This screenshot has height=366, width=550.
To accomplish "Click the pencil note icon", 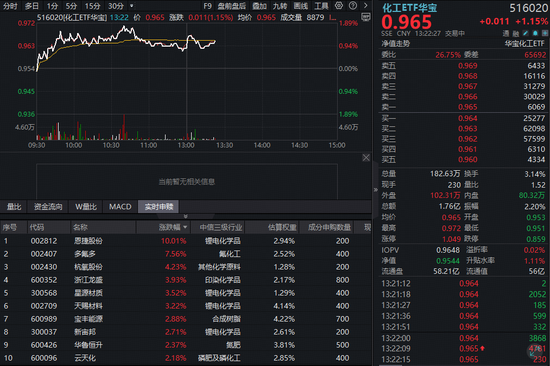I will [x=525, y=33].
